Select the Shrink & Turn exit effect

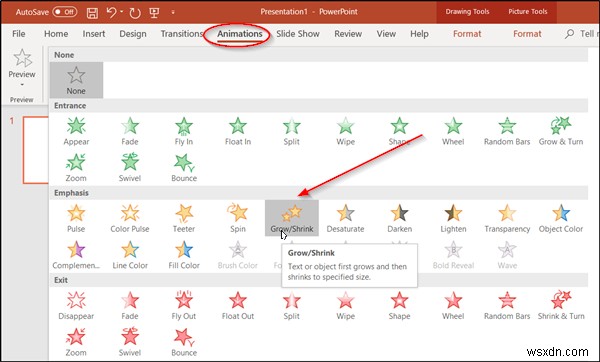click(x=561, y=306)
